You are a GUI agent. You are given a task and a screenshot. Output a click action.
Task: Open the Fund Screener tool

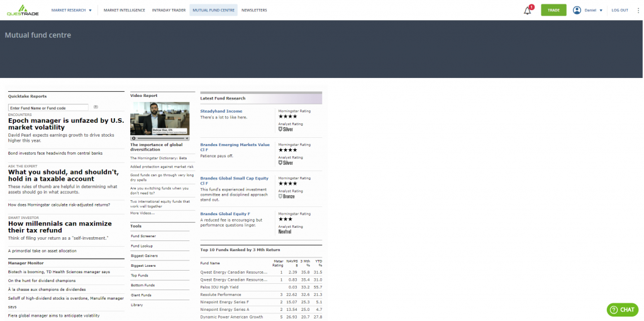point(143,236)
